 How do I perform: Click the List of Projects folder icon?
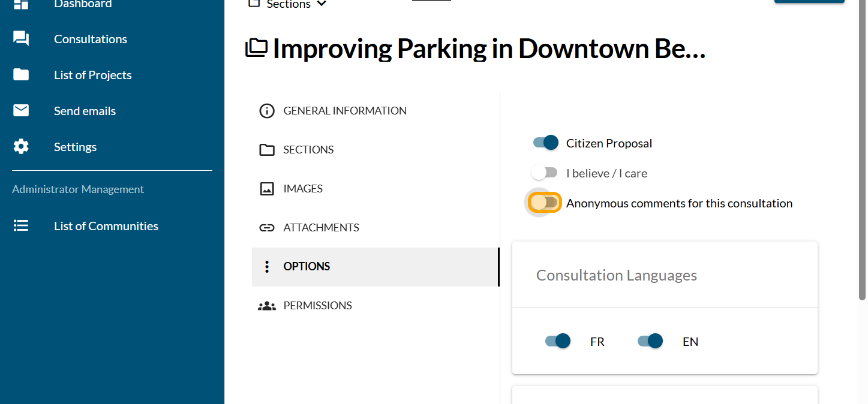(x=21, y=75)
